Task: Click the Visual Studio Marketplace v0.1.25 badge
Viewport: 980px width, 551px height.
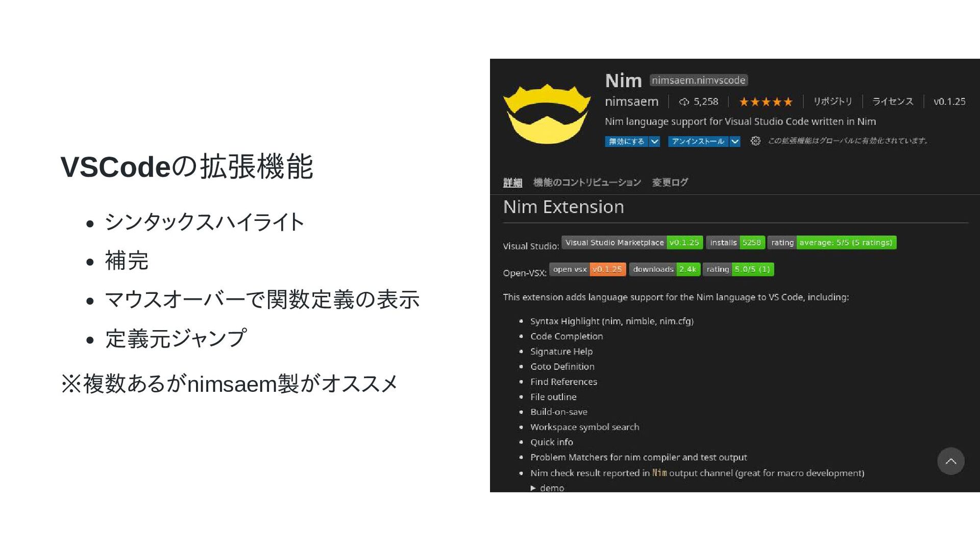Action: (632, 242)
